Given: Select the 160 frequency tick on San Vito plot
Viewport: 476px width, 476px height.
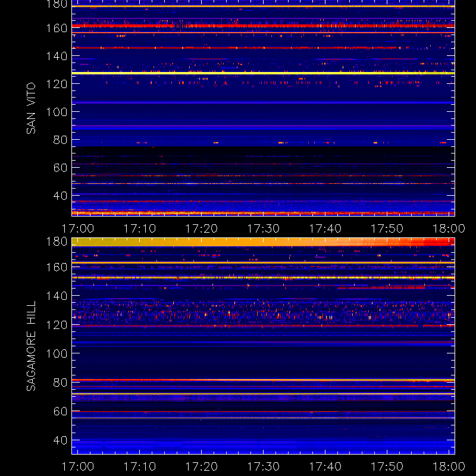Looking at the screenshot, I should tap(57, 28).
